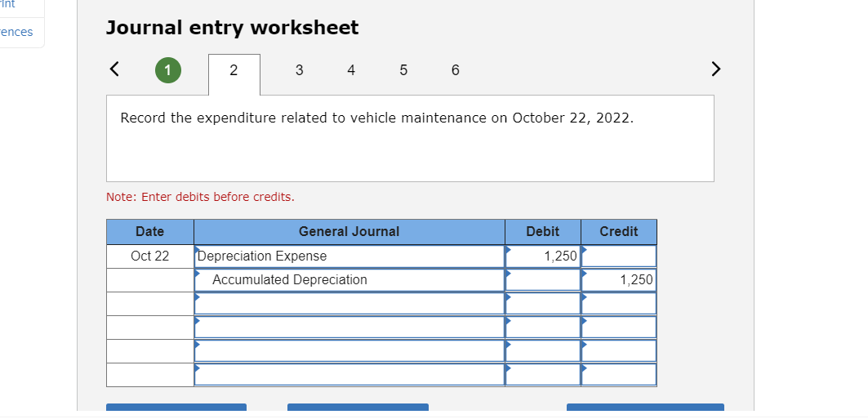Image resolution: width=868 pixels, height=419 pixels.
Task: Select credit cell in third journal row
Action: (x=619, y=303)
